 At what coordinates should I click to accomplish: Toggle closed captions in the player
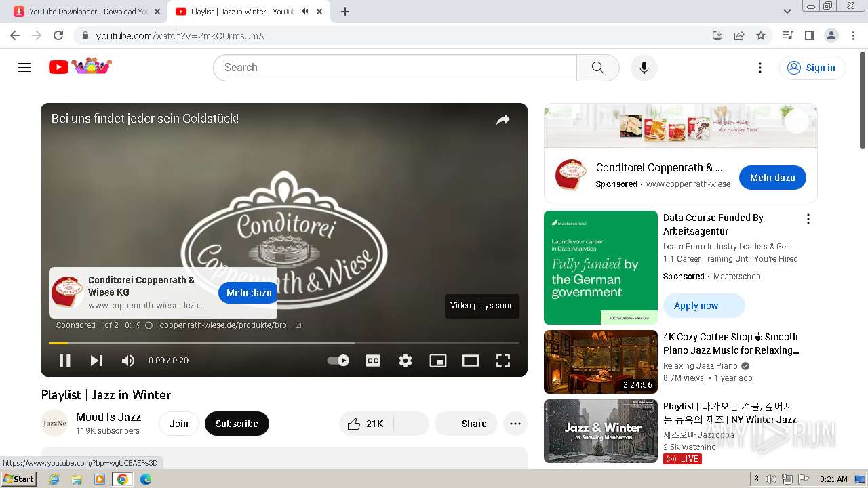pyautogui.click(x=373, y=361)
